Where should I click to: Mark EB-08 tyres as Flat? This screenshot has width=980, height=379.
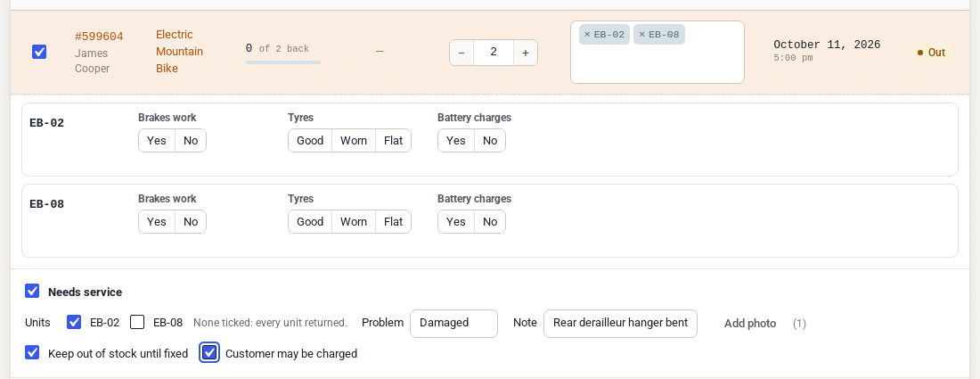click(394, 222)
